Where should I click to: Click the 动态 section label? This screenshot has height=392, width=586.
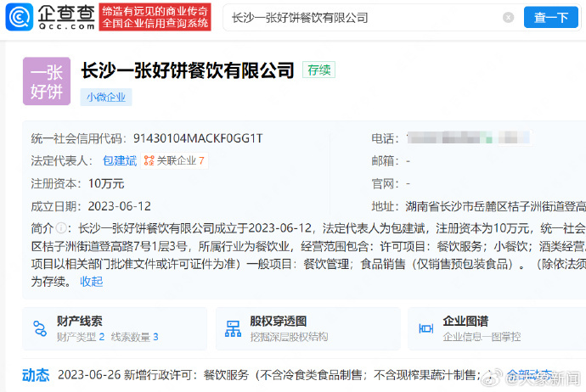click(36, 375)
